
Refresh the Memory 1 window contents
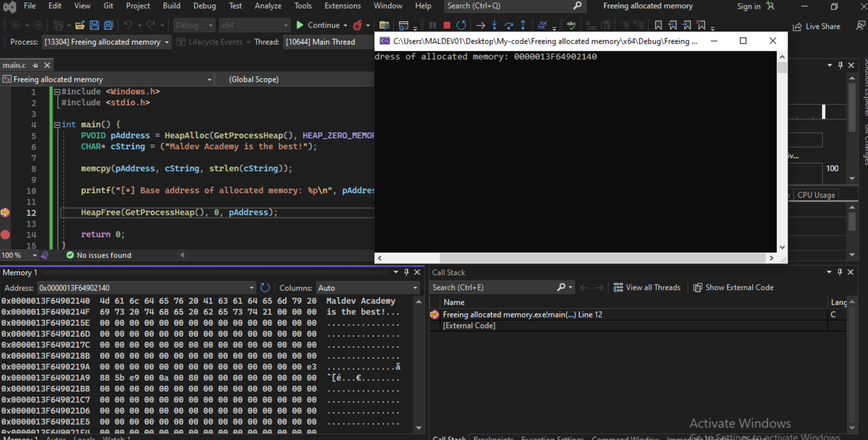coord(265,288)
